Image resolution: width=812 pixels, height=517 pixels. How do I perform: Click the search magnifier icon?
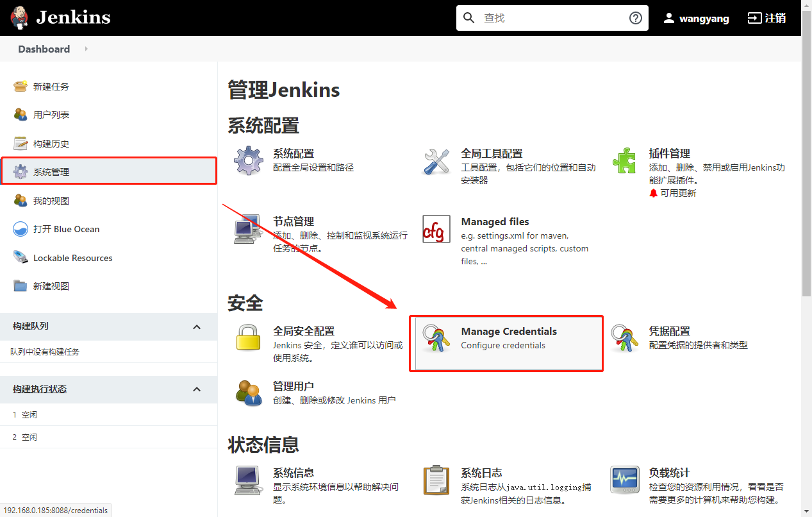pyautogui.click(x=470, y=18)
